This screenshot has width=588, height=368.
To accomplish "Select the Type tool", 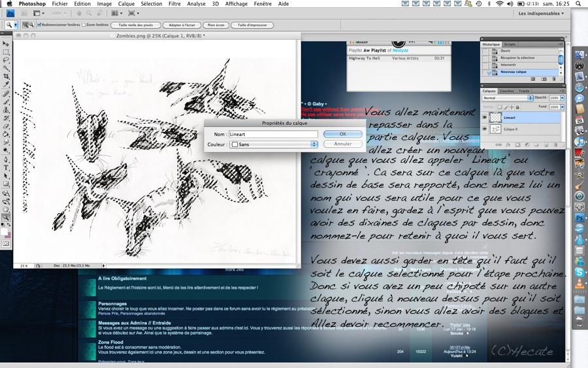I will pyautogui.click(x=6, y=168).
